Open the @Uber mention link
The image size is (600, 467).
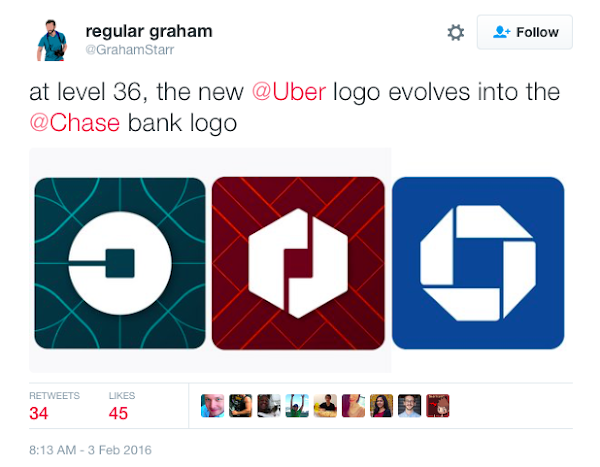(x=289, y=92)
